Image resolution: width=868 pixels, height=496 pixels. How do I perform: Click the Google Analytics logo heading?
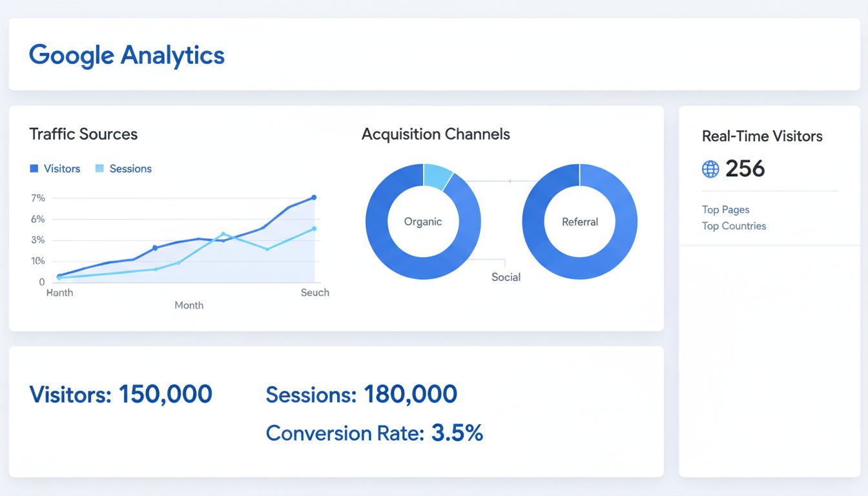[126, 56]
